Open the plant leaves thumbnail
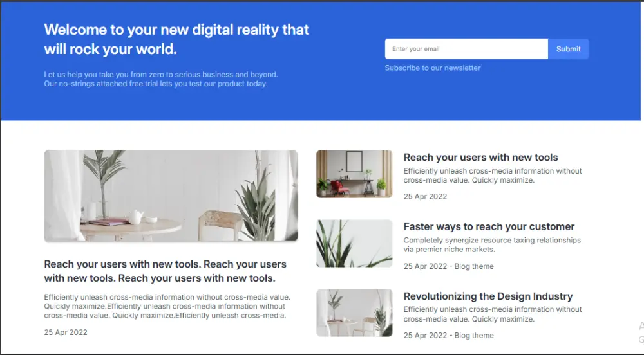Viewport: 644px width, 355px height. [x=354, y=243]
